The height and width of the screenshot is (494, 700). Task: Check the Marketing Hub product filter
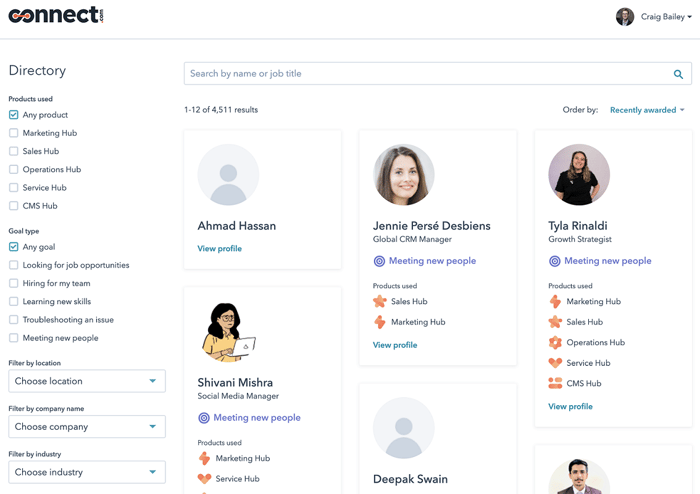tap(14, 133)
